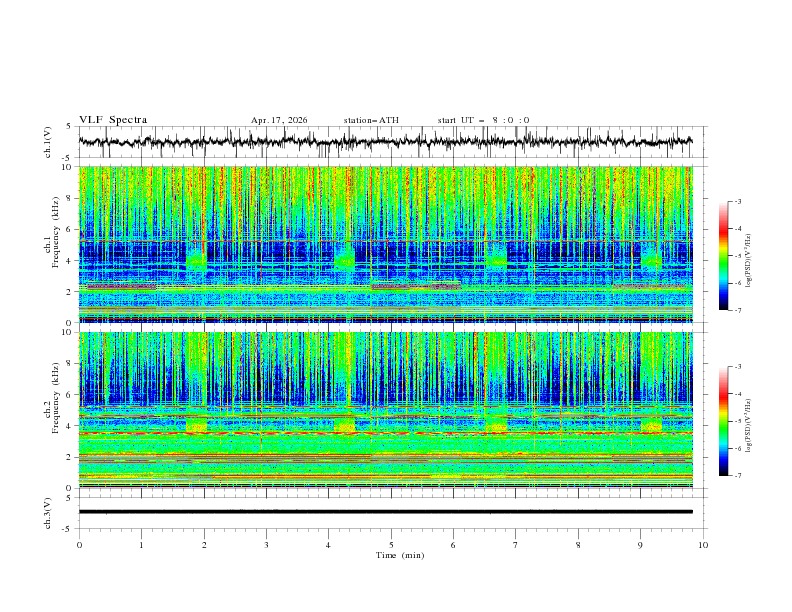792x612 pixels.
Task: Click the lower color bar log(PSD) label
Action: tap(748, 426)
